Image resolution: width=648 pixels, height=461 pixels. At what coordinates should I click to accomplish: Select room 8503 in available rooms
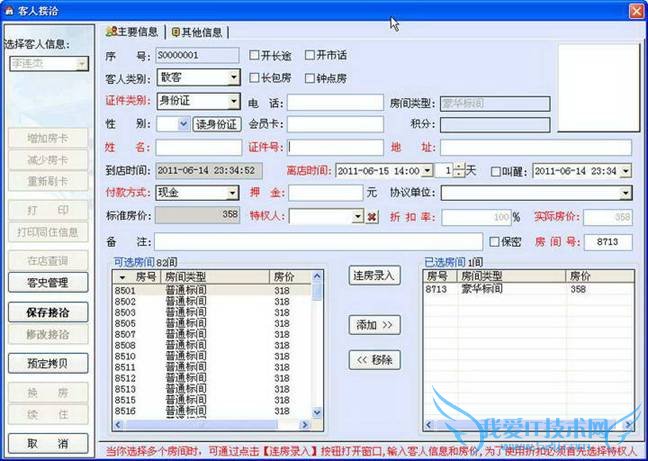pos(212,312)
